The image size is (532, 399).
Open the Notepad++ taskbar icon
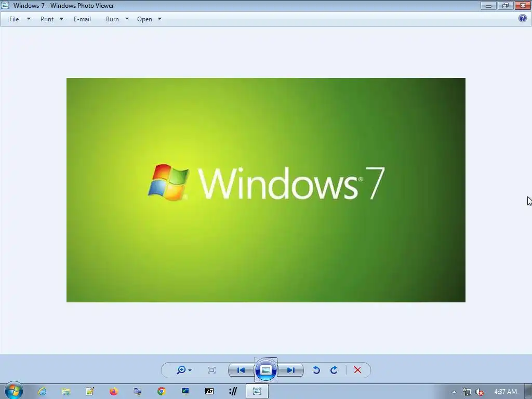coord(89,392)
